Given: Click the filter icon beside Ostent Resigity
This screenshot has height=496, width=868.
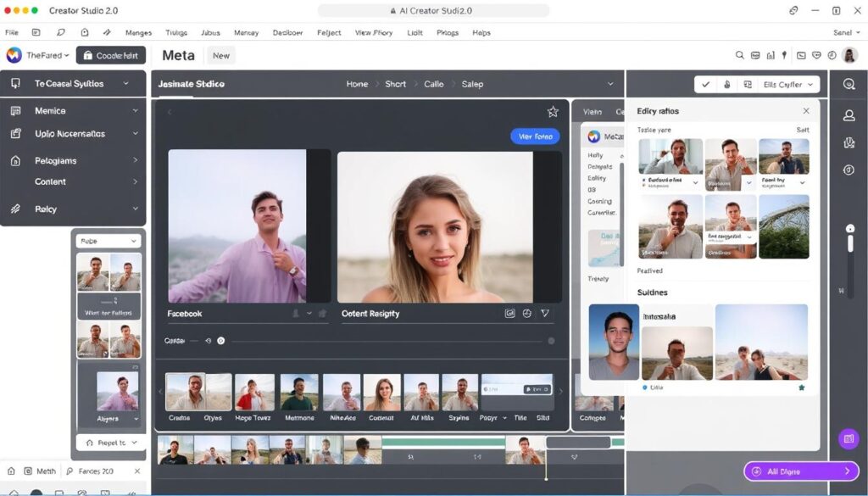Looking at the screenshot, I should click(x=545, y=313).
